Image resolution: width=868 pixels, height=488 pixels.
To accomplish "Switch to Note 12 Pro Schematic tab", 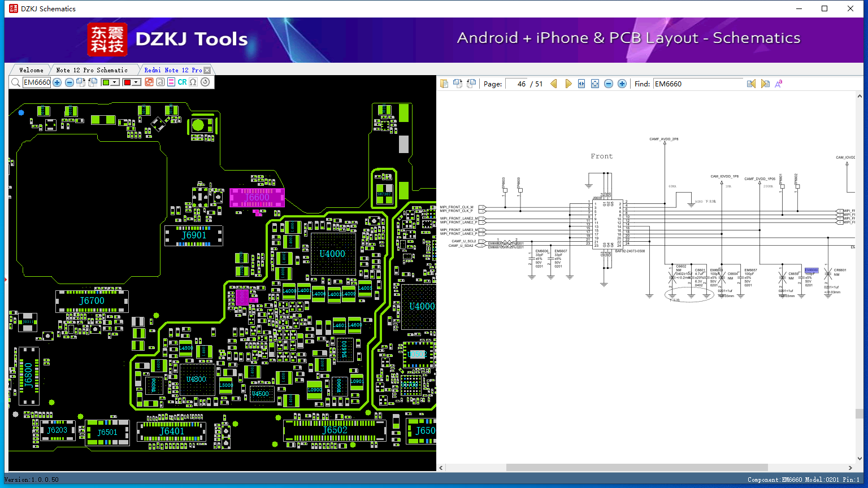I will tap(92, 70).
